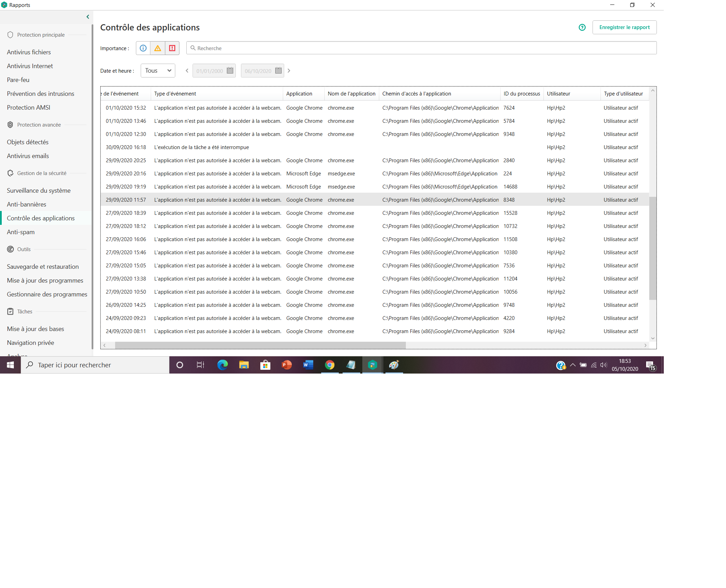Select Pare-feu in the sidebar

point(18,80)
